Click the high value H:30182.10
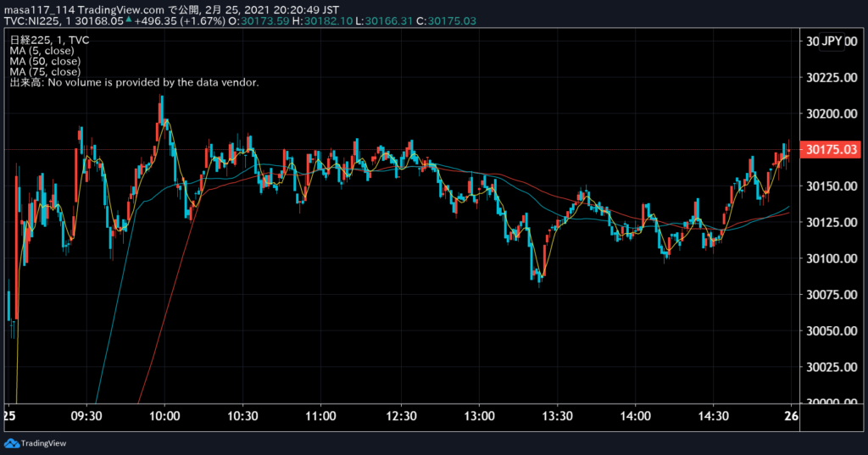The height and width of the screenshot is (455, 868). (x=322, y=21)
